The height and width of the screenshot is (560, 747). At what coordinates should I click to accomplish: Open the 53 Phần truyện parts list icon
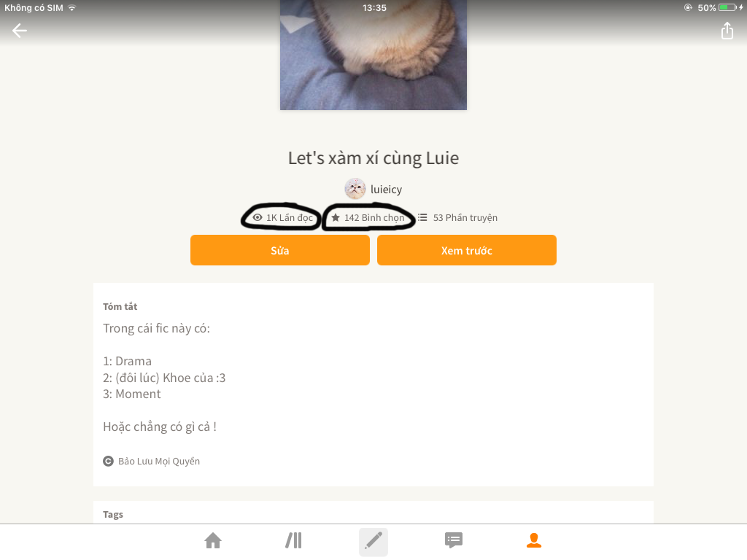point(422,217)
